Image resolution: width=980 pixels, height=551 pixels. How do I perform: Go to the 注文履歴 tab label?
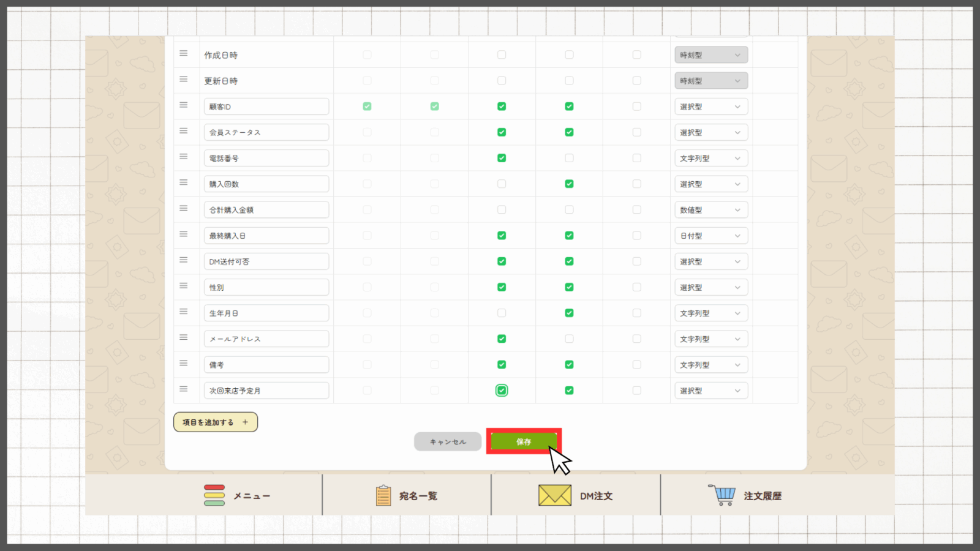point(763,496)
